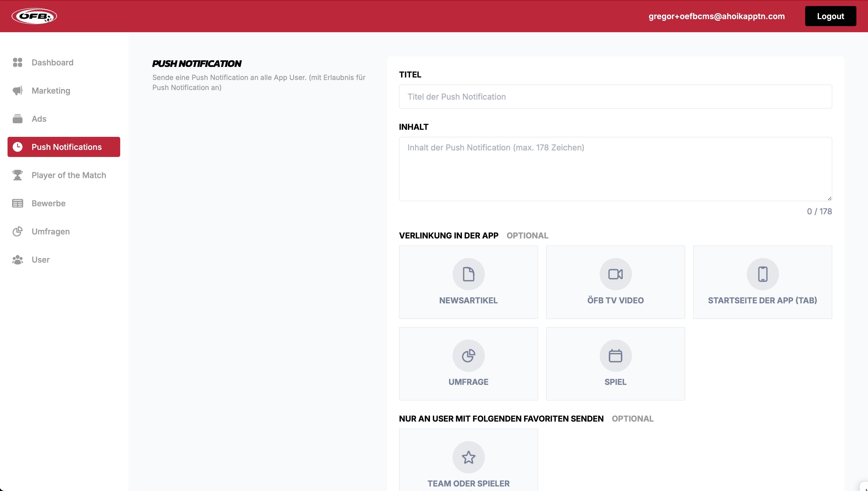Open the User section in sidebar

40,260
